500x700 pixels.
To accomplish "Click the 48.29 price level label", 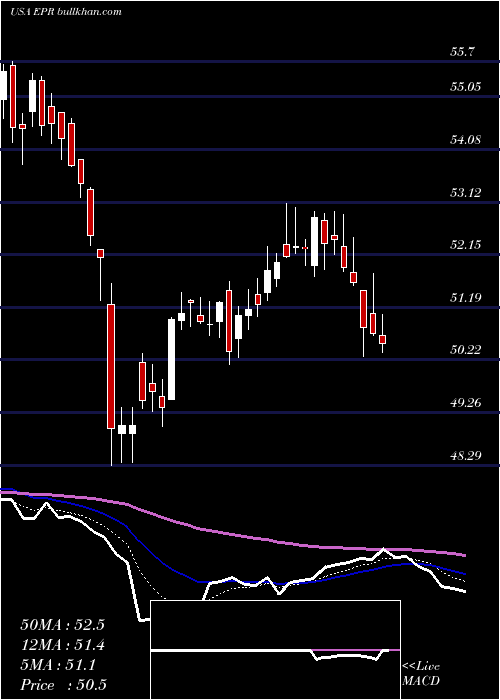I will 466,456.
